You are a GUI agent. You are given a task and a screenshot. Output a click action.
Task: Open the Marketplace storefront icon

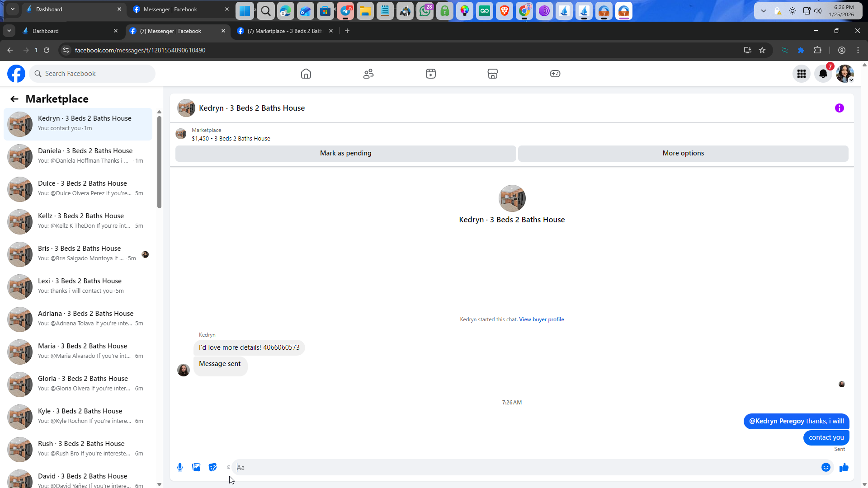click(x=493, y=74)
